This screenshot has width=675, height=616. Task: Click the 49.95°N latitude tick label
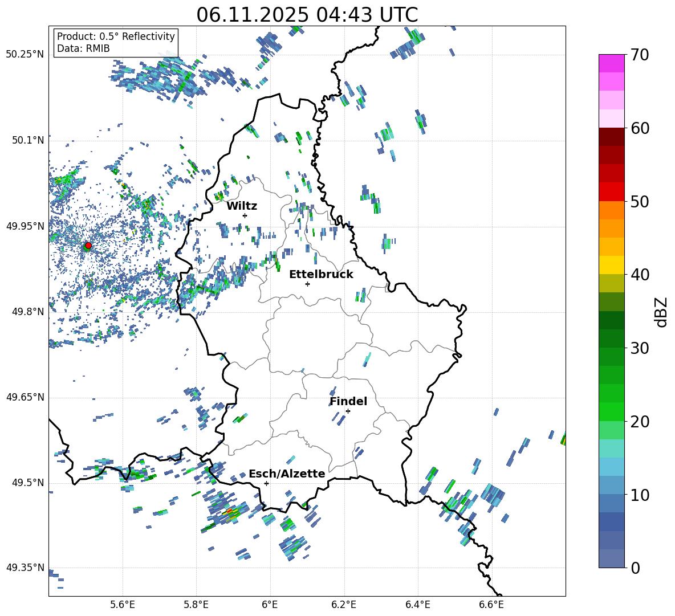point(25,226)
